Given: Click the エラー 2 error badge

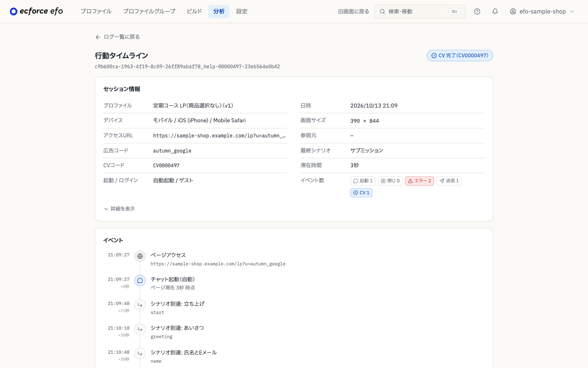Looking at the screenshot, I should pyautogui.click(x=419, y=181).
